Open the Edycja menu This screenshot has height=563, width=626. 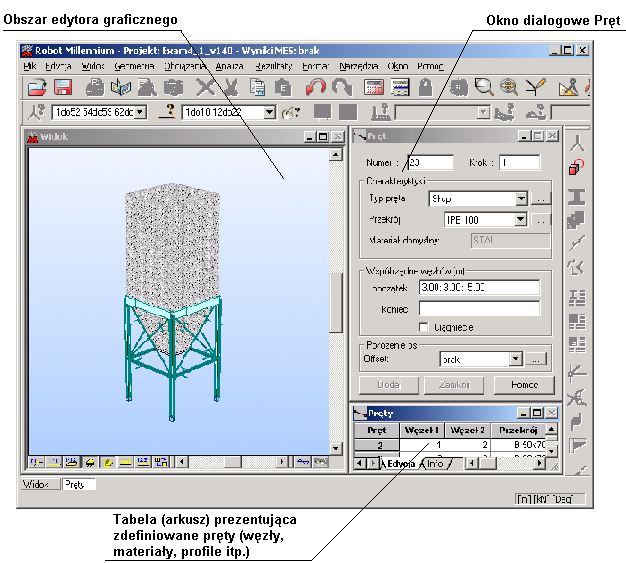58,66
